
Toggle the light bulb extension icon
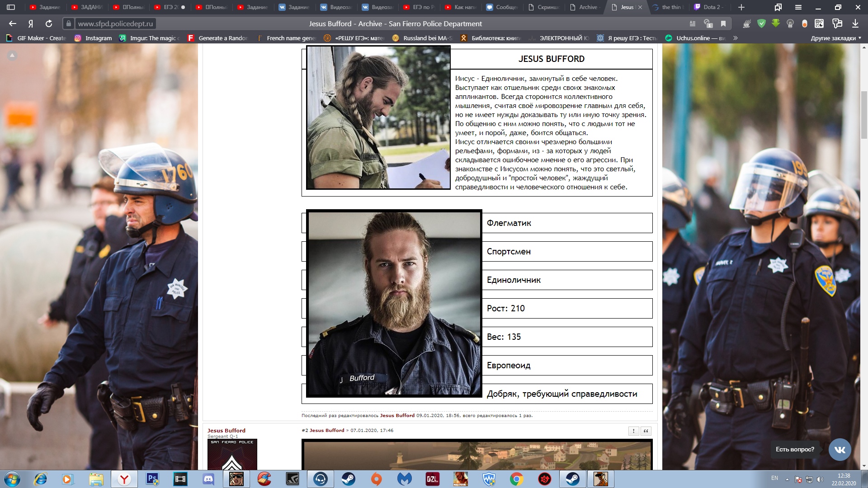coord(790,23)
